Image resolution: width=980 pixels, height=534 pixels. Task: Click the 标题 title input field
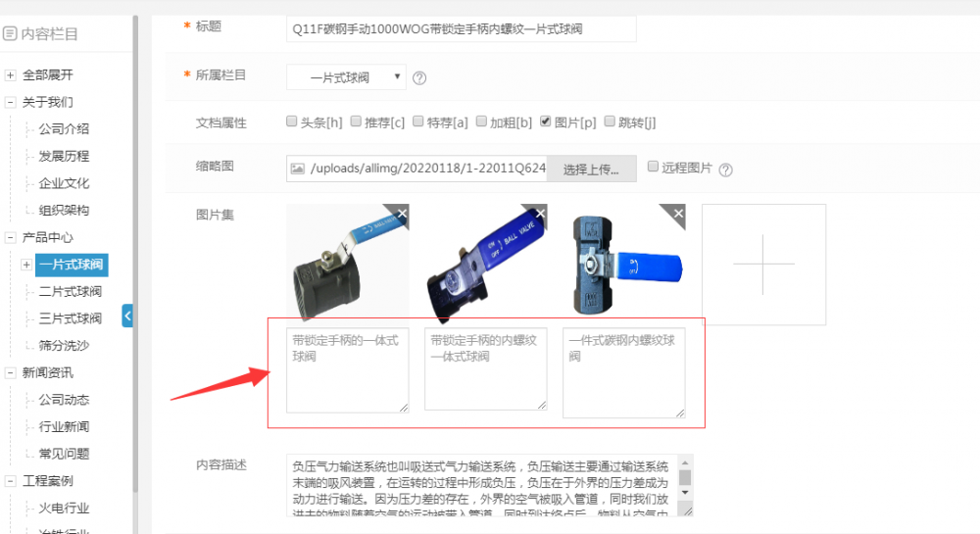coord(462,28)
